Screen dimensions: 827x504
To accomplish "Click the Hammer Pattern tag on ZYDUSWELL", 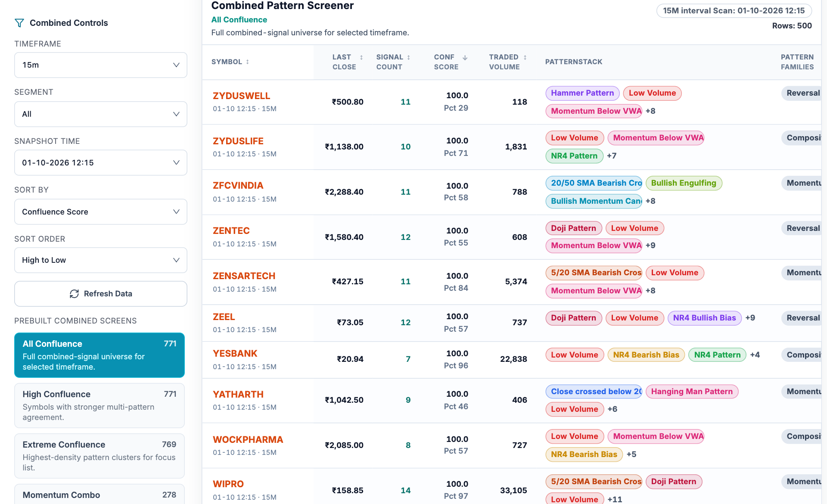I will click(x=582, y=93).
